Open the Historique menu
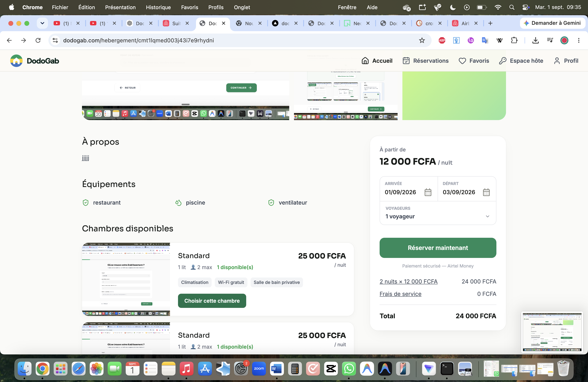Screen dimensions: 588x382 158,7
